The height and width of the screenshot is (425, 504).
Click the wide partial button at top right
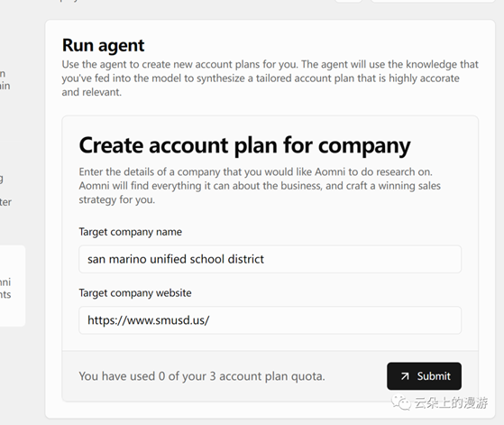433,1
